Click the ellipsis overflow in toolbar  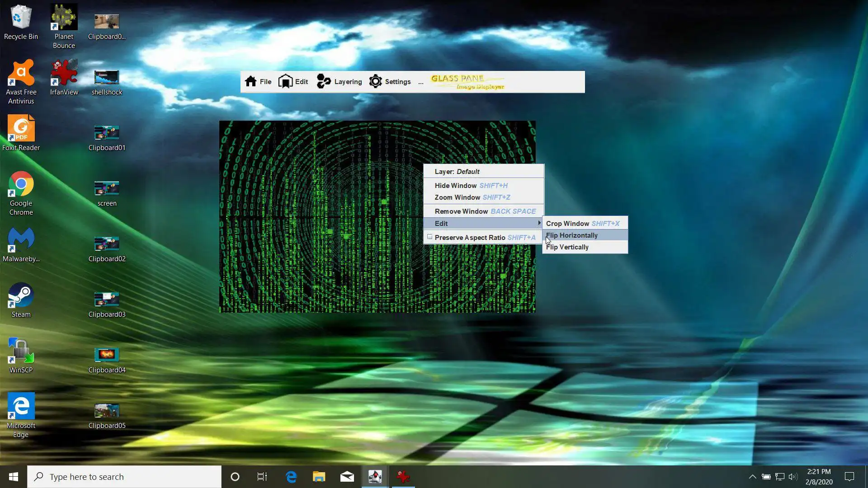421,82
